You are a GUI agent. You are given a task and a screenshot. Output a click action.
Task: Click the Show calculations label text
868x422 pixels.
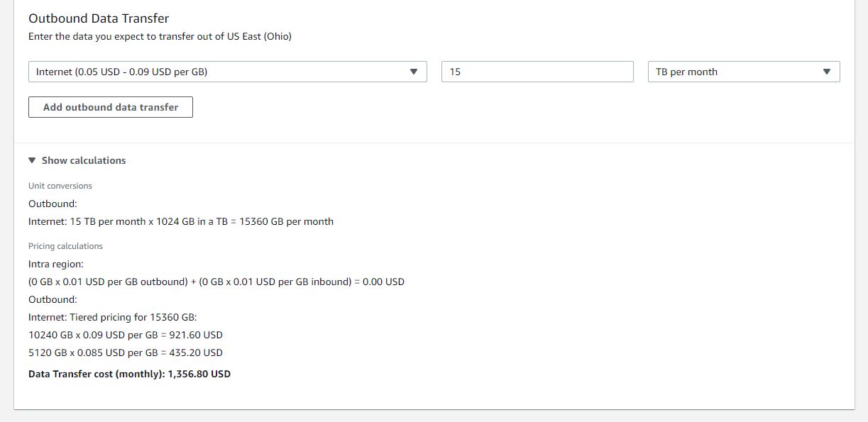tap(84, 161)
